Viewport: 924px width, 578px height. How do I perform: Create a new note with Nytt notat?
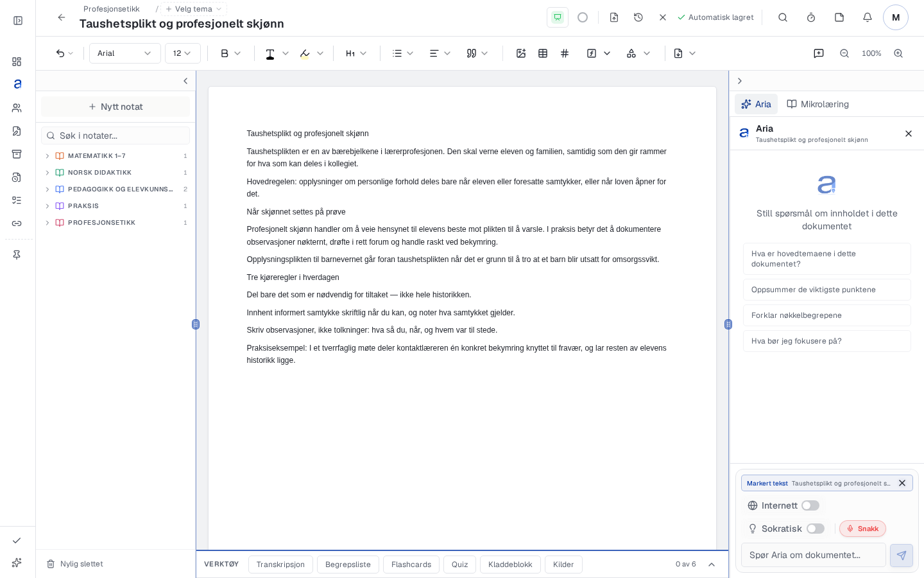click(x=116, y=107)
